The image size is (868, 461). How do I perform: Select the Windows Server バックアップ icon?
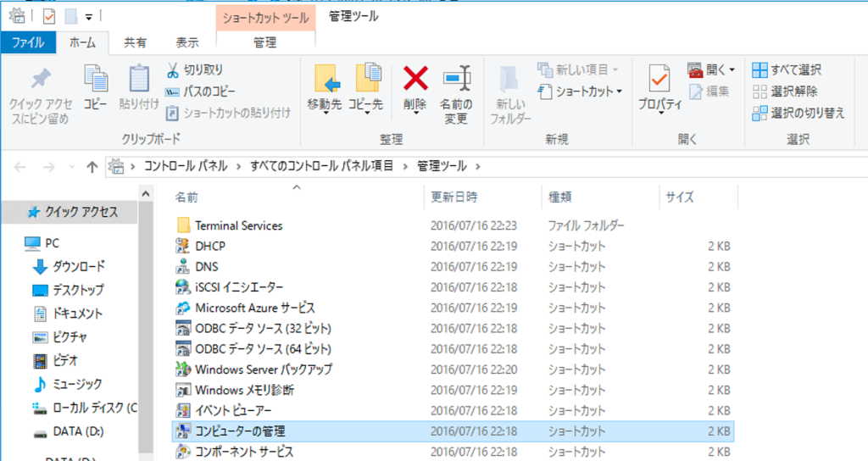coord(183,369)
